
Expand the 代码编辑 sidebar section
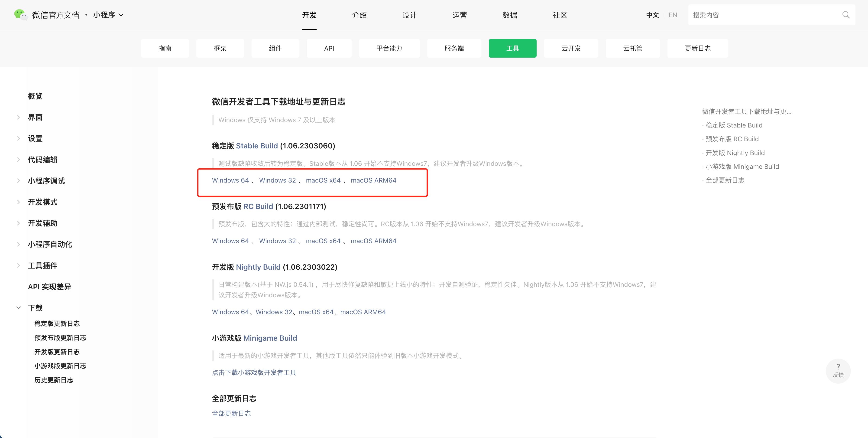19,160
